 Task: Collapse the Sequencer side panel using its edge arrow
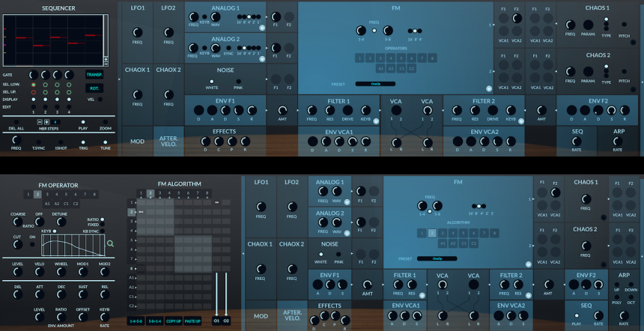click(x=120, y=78)
